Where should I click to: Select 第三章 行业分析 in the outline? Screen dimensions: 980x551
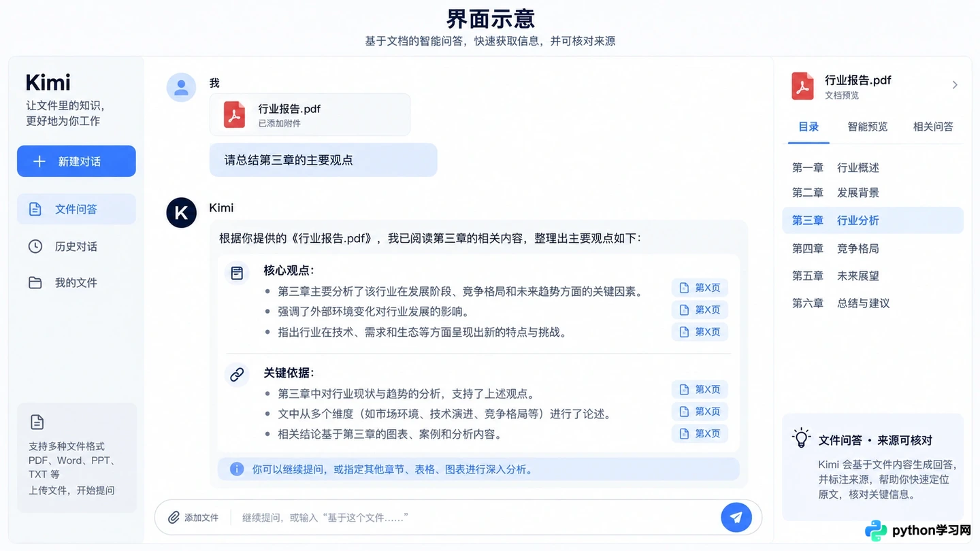[873, 220]
